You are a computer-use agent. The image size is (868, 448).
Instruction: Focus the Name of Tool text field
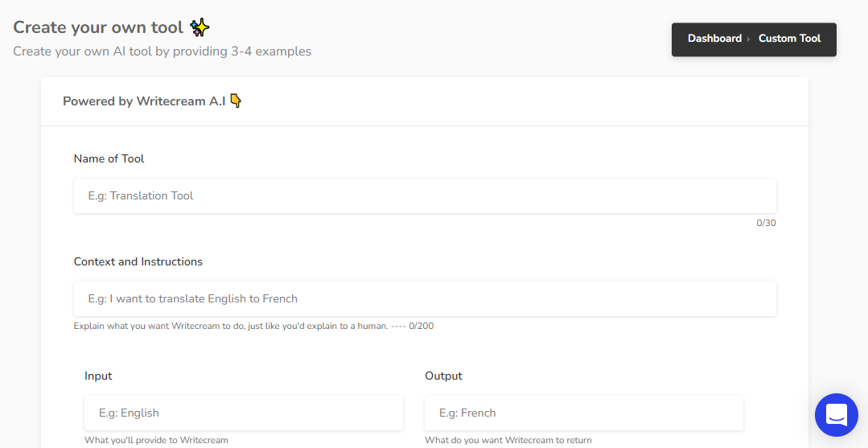point(425,195)
